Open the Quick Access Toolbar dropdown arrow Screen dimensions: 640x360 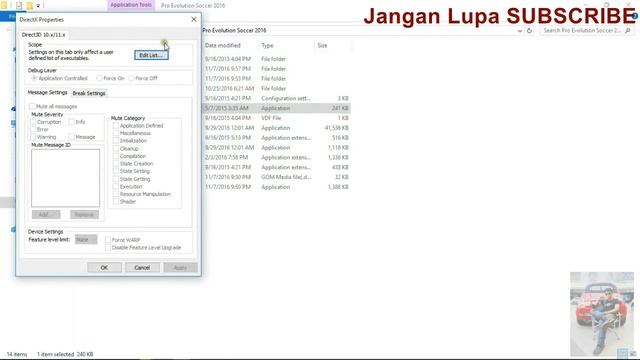[38, 6]
